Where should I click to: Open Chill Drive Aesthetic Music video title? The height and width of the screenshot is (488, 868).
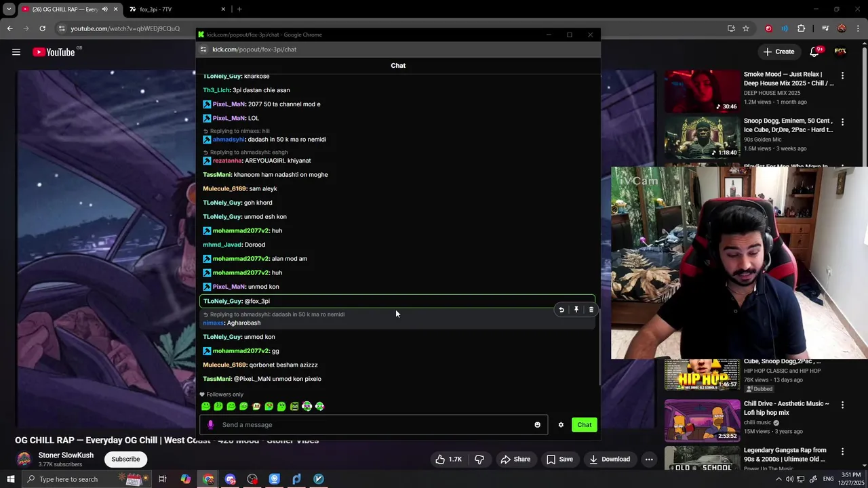point(787,408)
